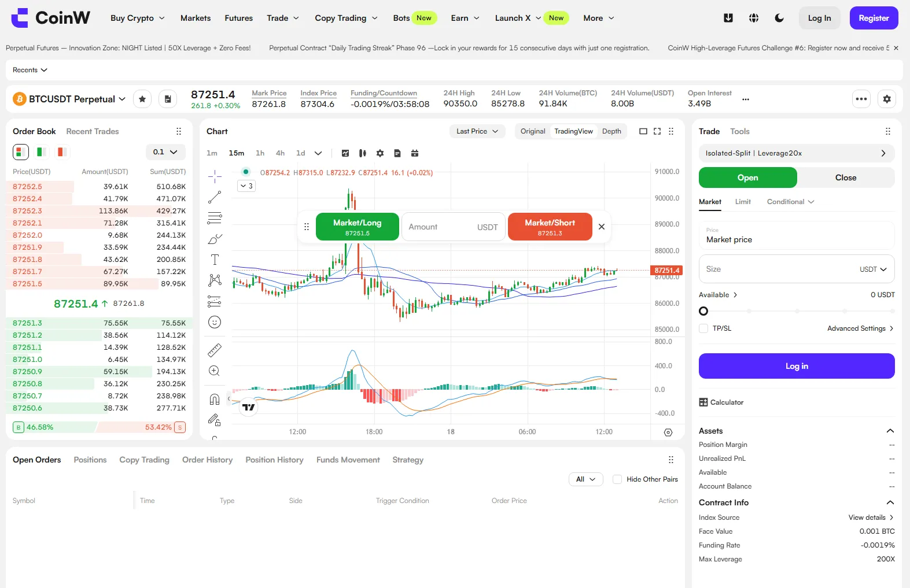Open chart settings gear

[380, 153]
